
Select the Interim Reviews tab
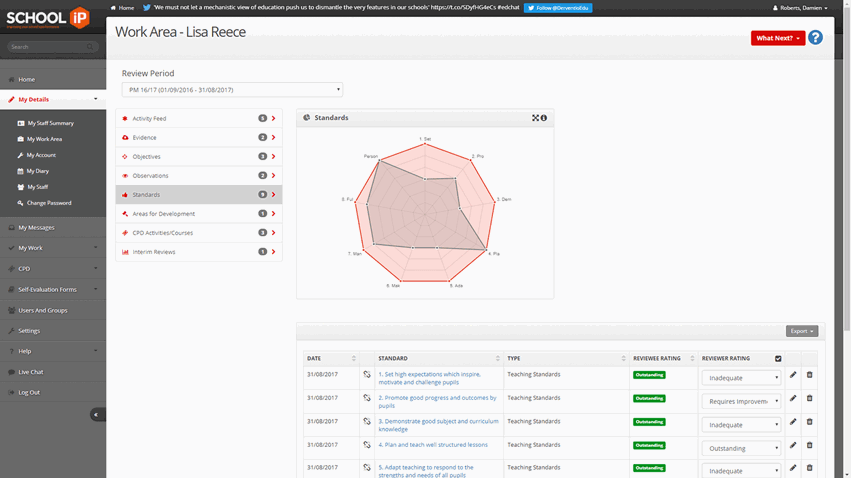199,252
